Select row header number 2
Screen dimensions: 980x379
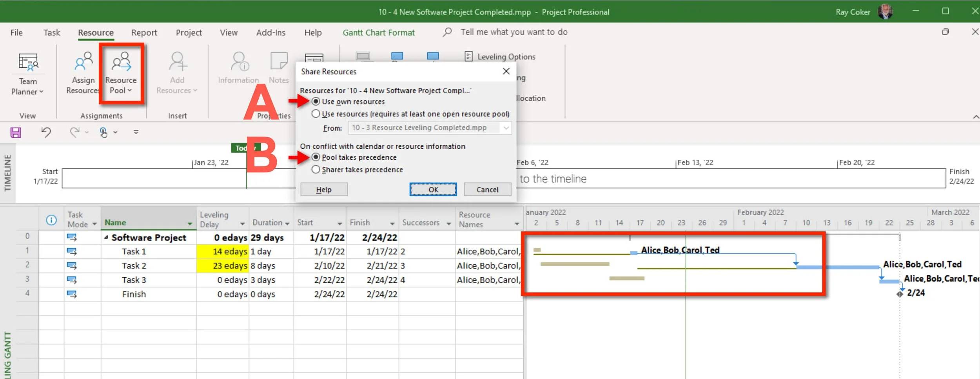click(27, 265)
